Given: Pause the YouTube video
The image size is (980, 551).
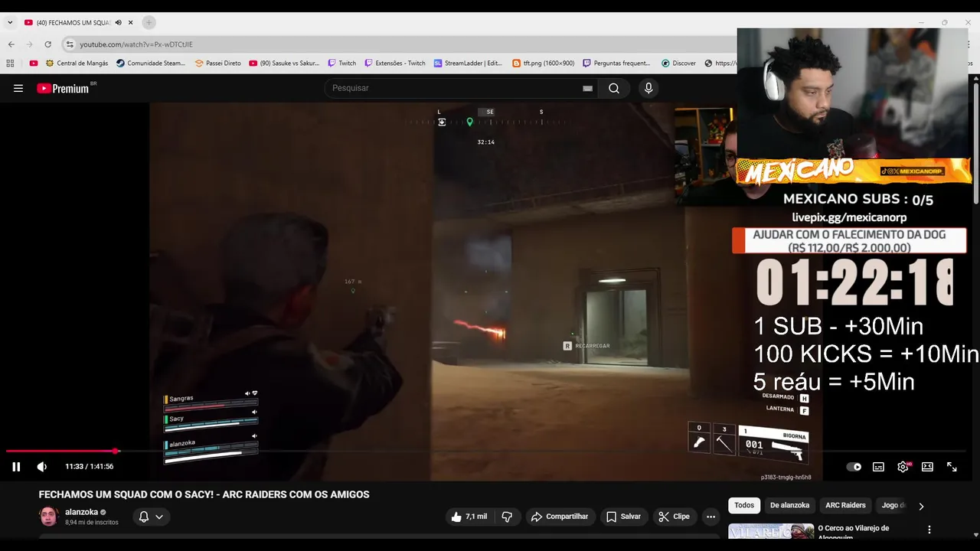Looking at the screenshot, I should [x=16, y=467].
